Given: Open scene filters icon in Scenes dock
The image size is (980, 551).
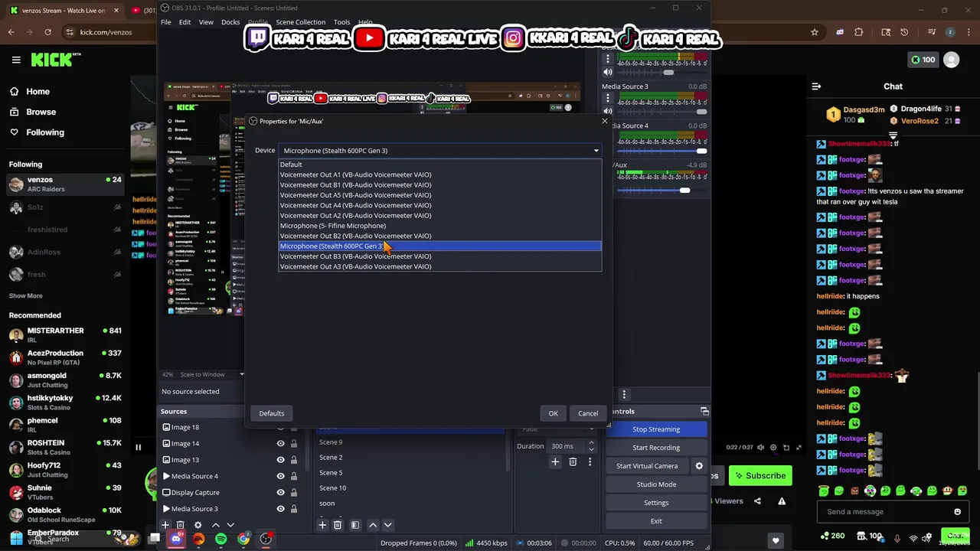Looking at the screenshot, I should tap(354, 525).
